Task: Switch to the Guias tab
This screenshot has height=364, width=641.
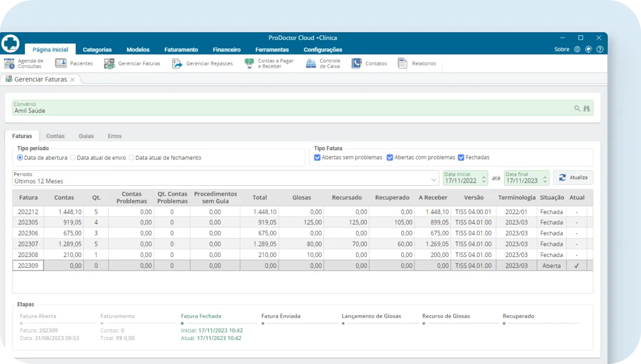Action: [86, 136]
